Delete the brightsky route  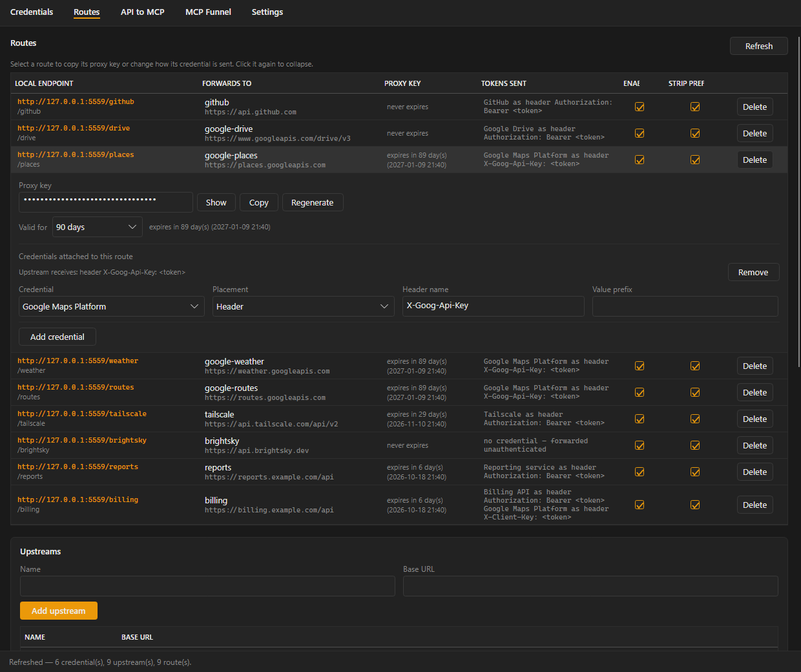[754, 445]
